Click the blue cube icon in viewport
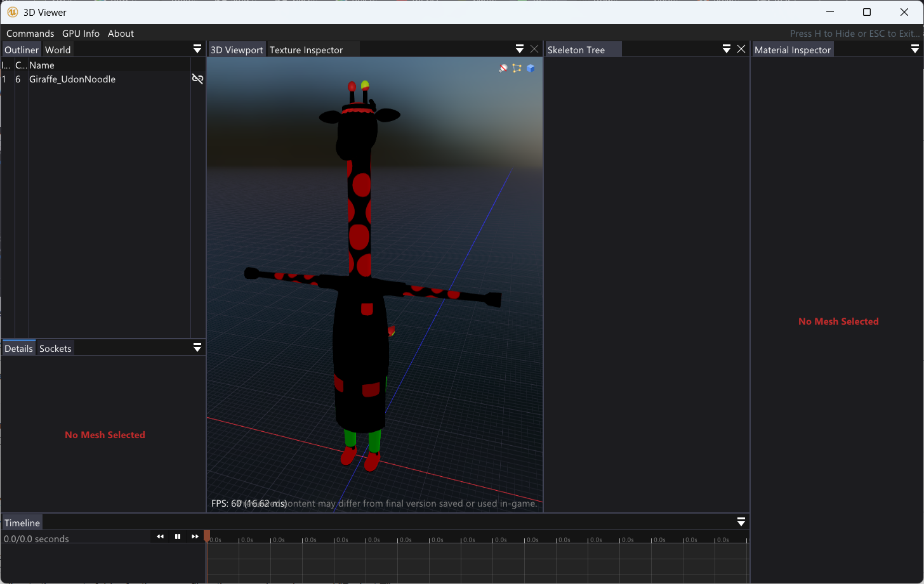The image size is (924, 584). coord(531,68)
